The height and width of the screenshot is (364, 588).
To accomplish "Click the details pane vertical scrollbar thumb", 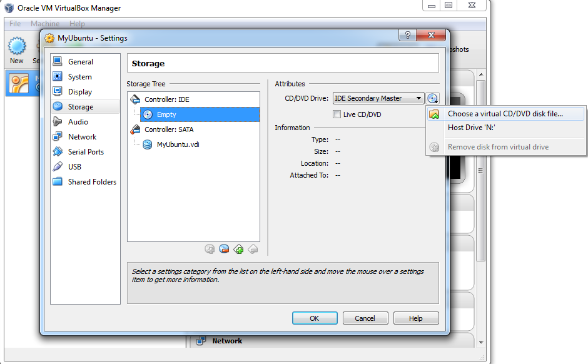I will coord(481,171).
